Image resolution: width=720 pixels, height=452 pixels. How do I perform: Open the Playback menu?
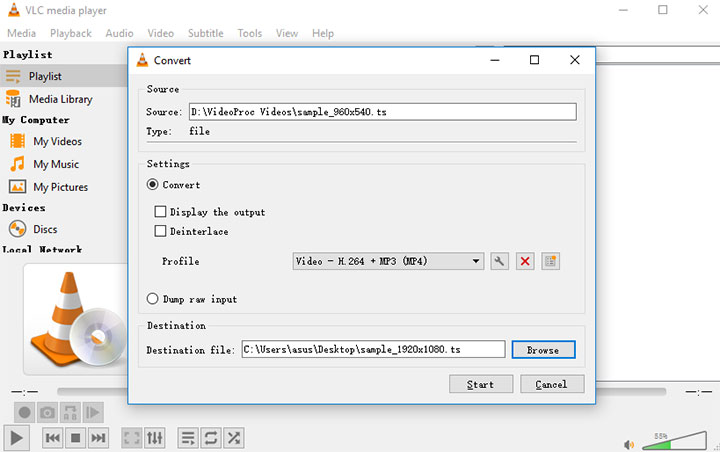tap(71, 34)
